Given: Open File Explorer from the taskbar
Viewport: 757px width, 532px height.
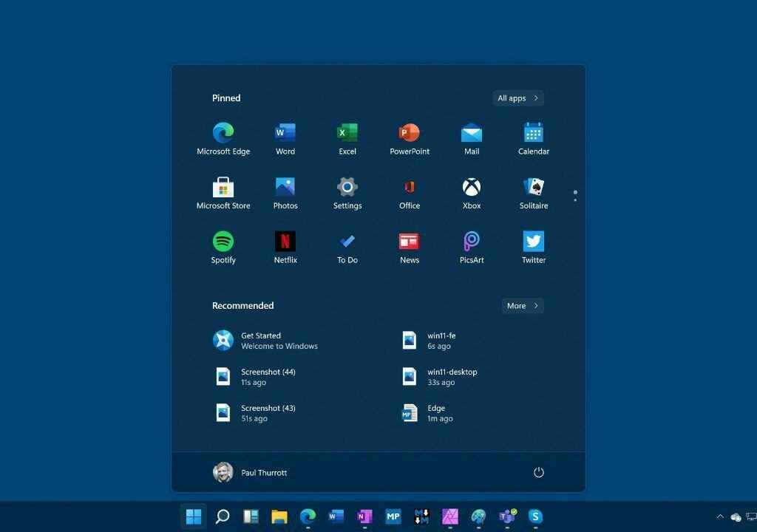Looking at the screenshot, I should tap(279, 516).
